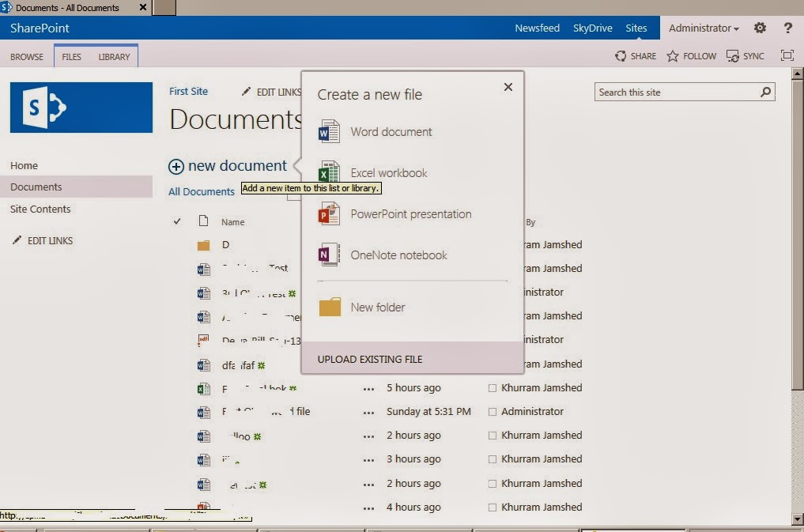Check the box in 3 hours ago row

pos(493,459)
